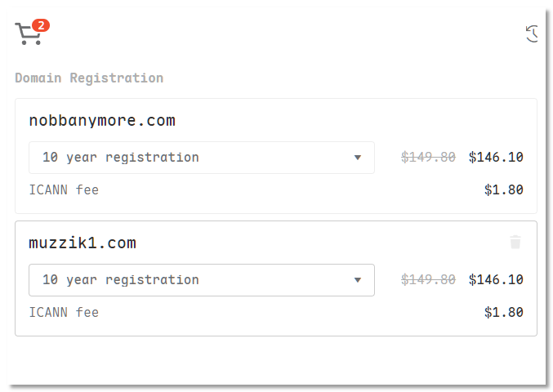Click nobbanymore.com strikethrough price $149.80
The image size is (553, 392).
(428, 158)
